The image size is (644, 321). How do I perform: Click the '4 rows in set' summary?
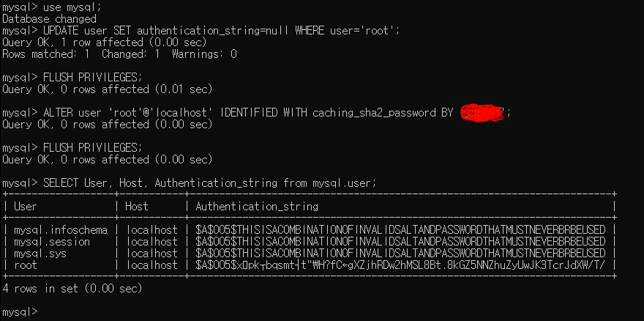click(x=72, y=289)
